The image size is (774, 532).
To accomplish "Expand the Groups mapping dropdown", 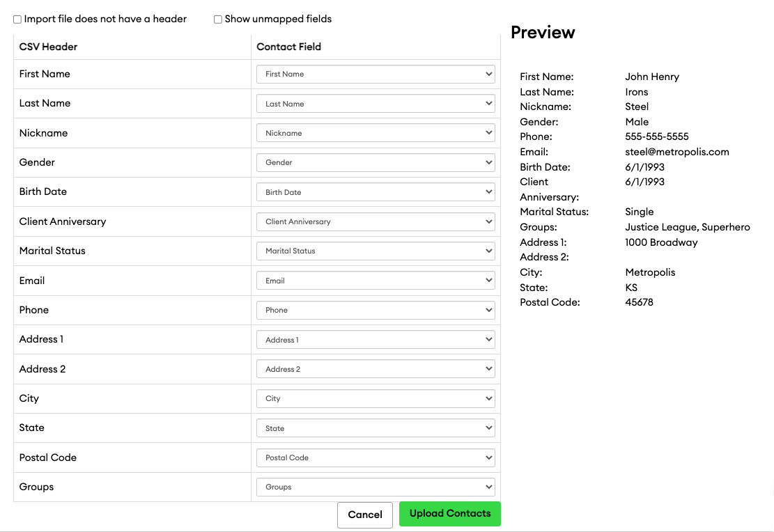I will click(x=376, y=486).
